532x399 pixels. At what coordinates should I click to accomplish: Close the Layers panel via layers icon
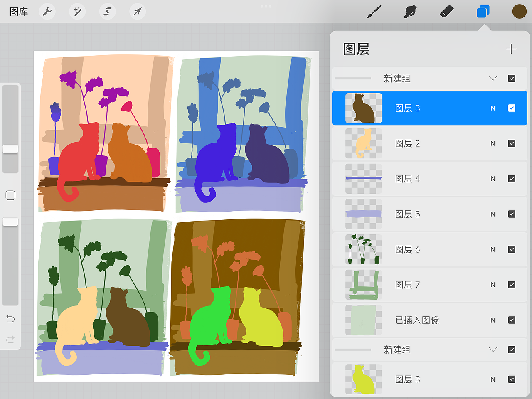[x=483, y=12]
